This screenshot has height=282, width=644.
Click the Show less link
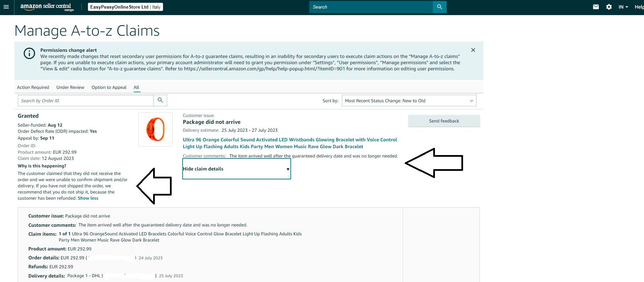(88, 198)
